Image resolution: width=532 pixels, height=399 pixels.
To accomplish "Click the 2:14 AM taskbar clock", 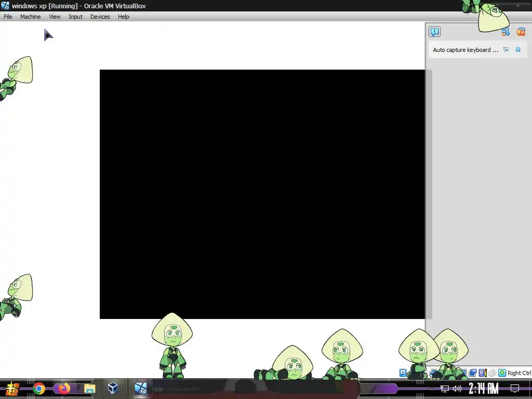I will pos(484,389).
